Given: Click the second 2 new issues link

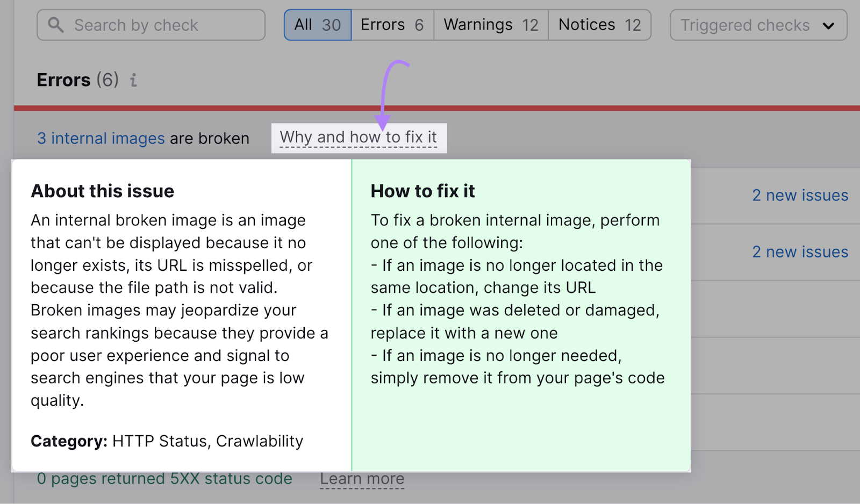Looking at the screenshot, I should [800, 251].
